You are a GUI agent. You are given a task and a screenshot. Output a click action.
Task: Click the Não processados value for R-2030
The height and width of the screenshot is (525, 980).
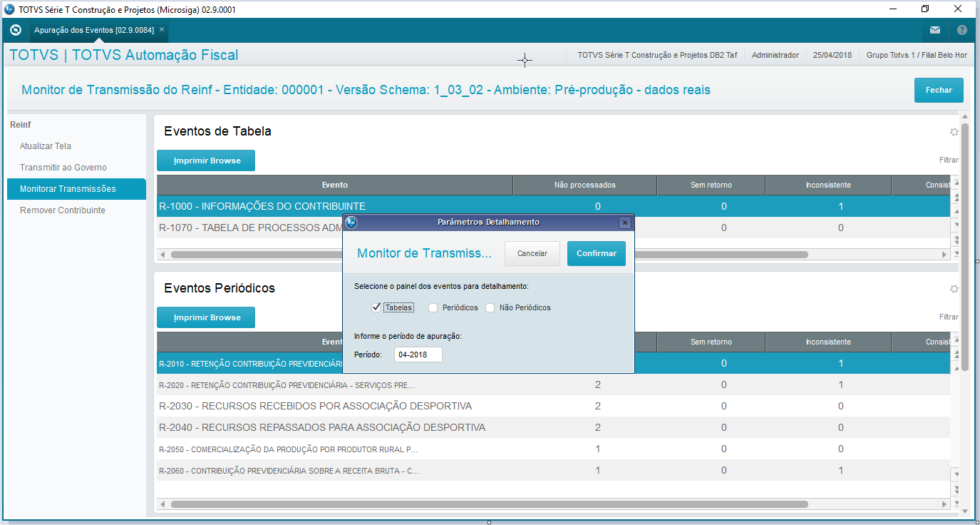[x=597, y=407]
